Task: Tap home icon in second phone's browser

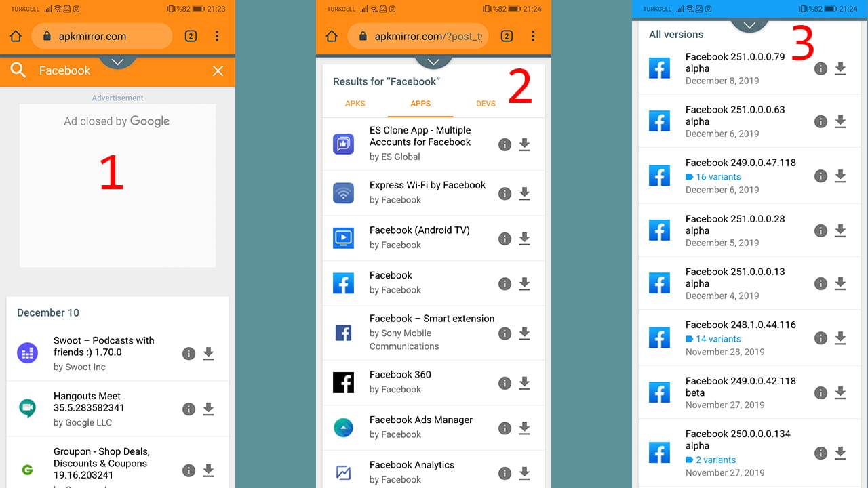Action: pos(332,36)
